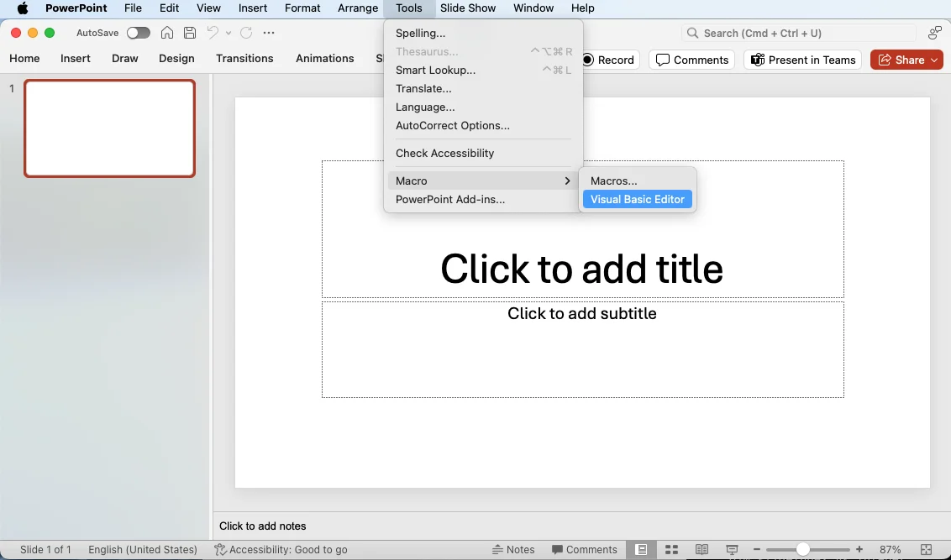Choose Language... menu item
This screenshot has width=951, height=560.
click(x=483, y=107)
